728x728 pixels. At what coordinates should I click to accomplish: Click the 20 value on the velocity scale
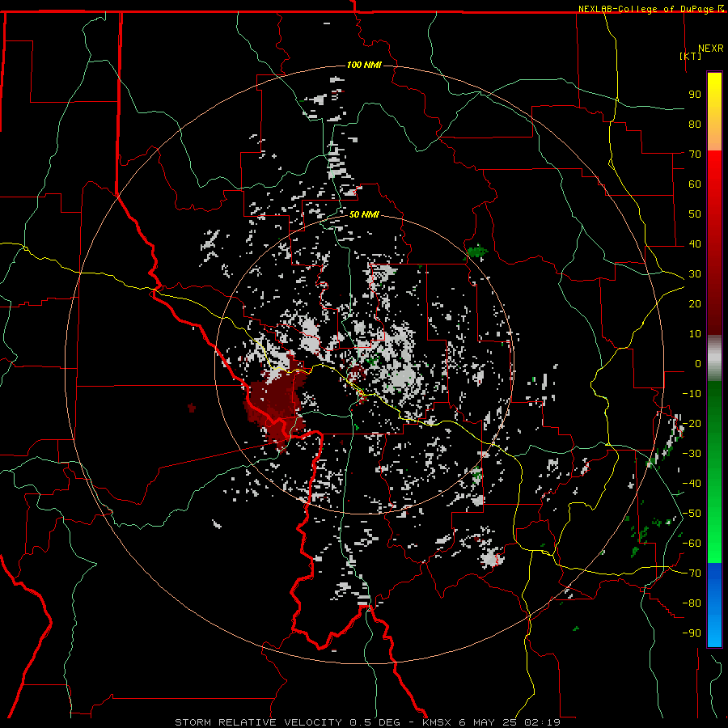(695, 304)
